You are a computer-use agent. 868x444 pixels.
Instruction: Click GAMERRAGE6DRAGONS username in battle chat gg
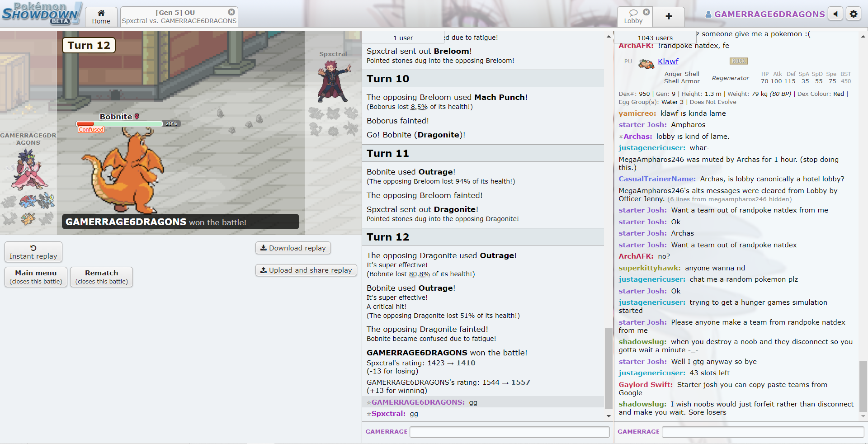click(x=418, y=402)
